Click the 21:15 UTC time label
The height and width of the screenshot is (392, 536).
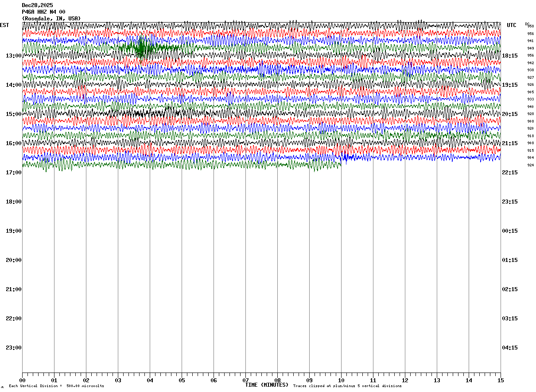509,143
